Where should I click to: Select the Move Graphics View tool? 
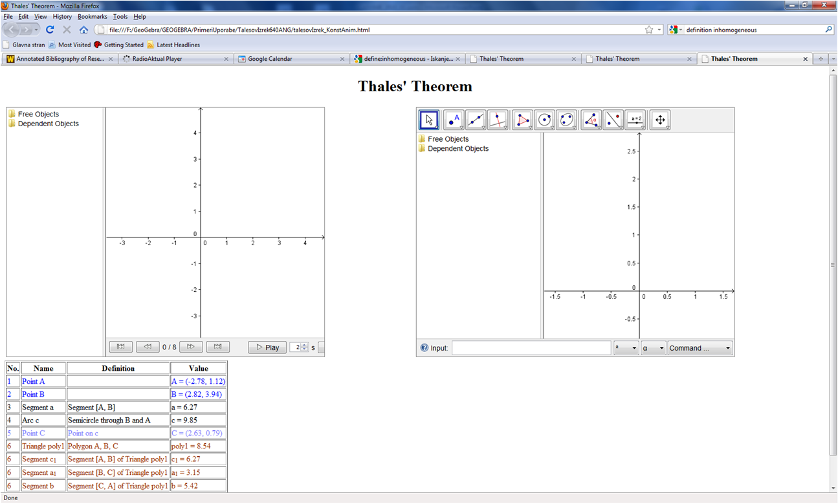[x=660, y=120]
